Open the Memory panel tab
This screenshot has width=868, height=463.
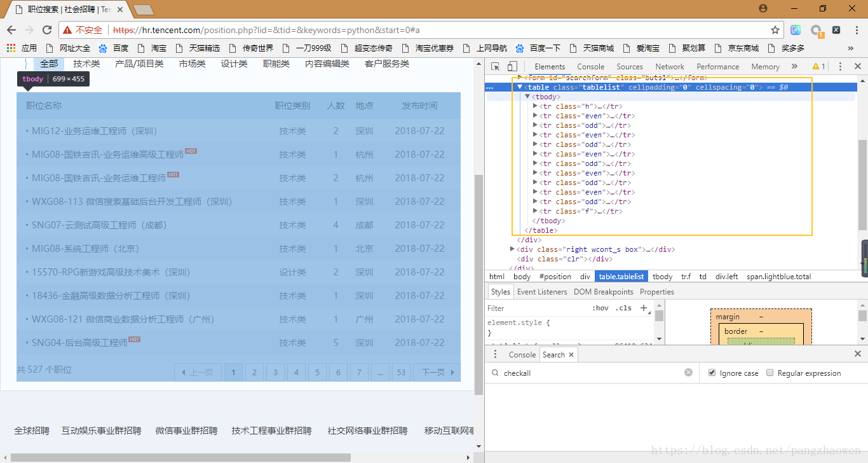pos(765,66)
